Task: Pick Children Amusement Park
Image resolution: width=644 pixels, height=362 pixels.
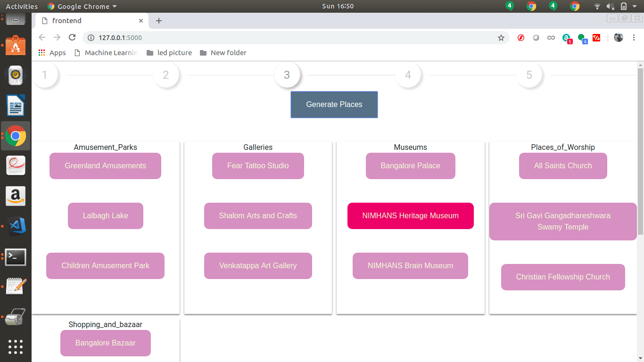Action: pos(105,266)
